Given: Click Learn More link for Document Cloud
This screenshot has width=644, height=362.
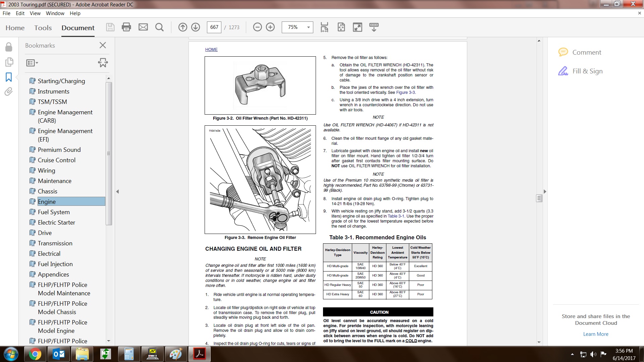Looking at the screenshot, I should coord(595,334).
